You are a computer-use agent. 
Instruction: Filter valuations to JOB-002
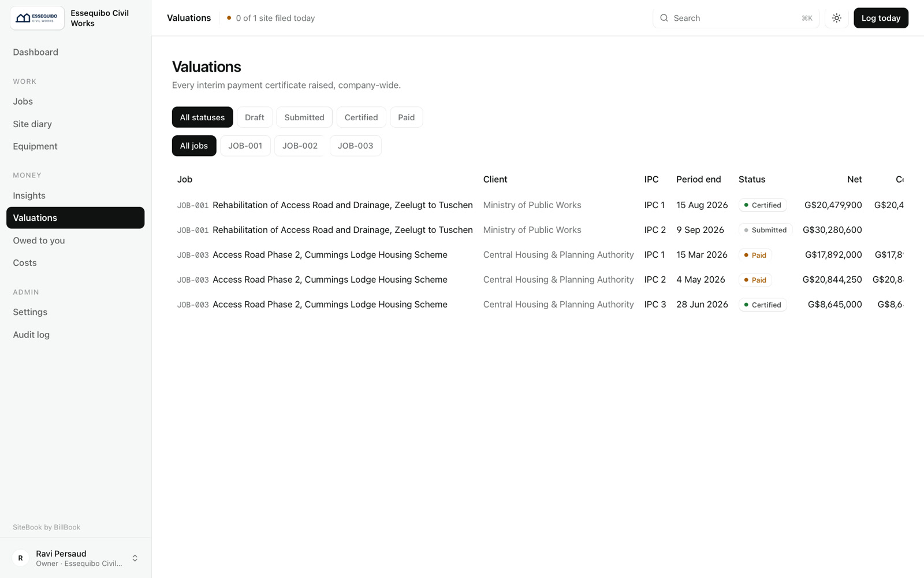tap(300, 146)
